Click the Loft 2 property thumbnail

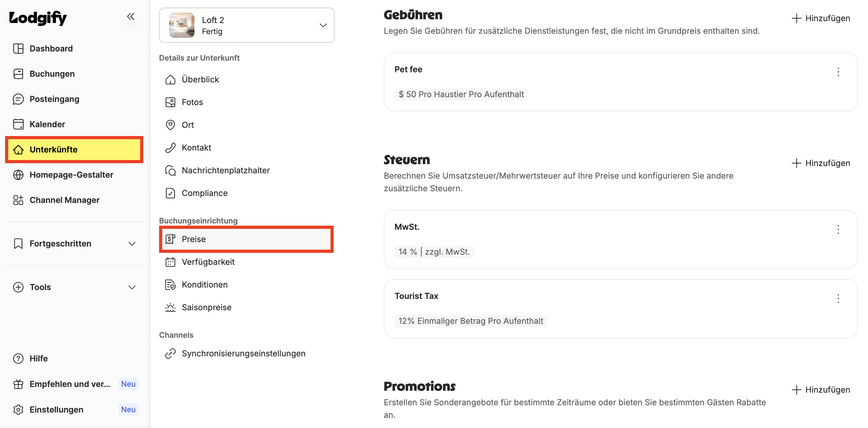pos(181,25)
